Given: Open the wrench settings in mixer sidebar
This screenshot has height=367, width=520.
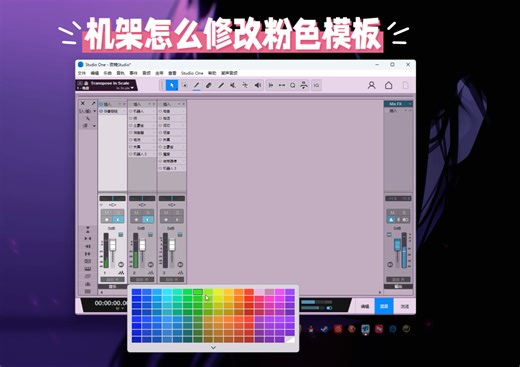Looking at the screenshot, I should click(88, 118).
